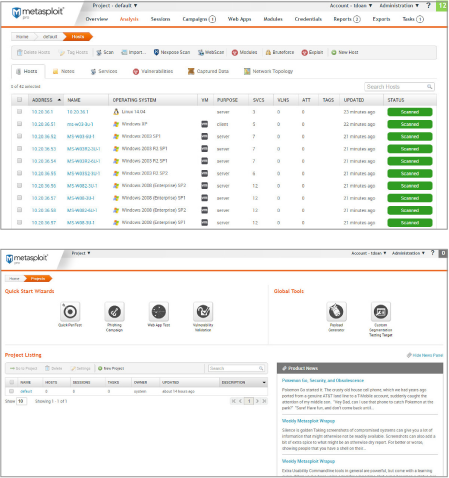Open Custom Segmentation Testing Target tool

point(381,319)
